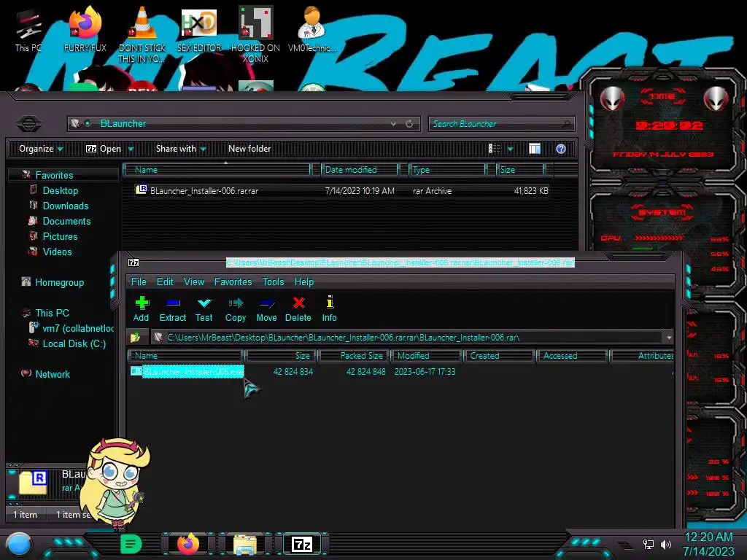The image size is (747, 560).
Task: Switch to File Explorer on the taskbar
Action: [x=245, y=545]
